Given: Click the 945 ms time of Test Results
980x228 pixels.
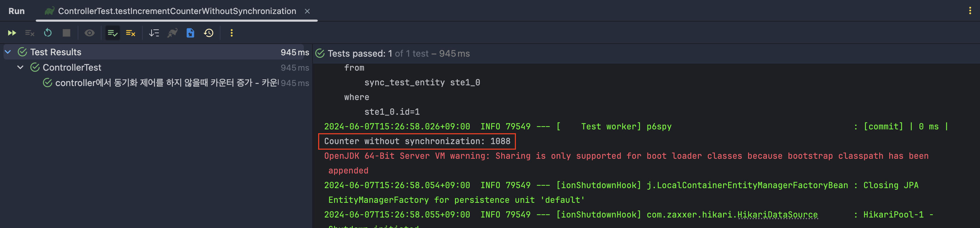Looking at the screenshot, I should (x=295, y=52).
